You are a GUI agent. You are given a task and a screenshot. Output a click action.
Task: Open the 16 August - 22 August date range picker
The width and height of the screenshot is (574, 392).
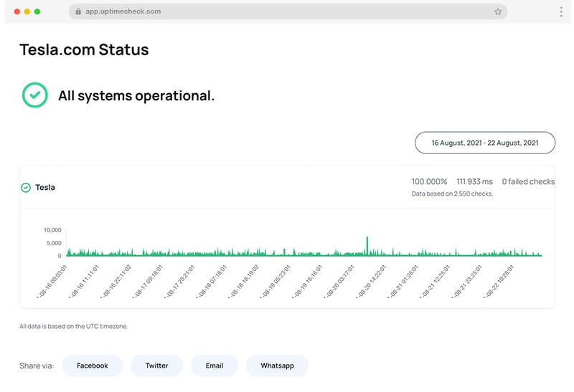(x=485, y=143)
